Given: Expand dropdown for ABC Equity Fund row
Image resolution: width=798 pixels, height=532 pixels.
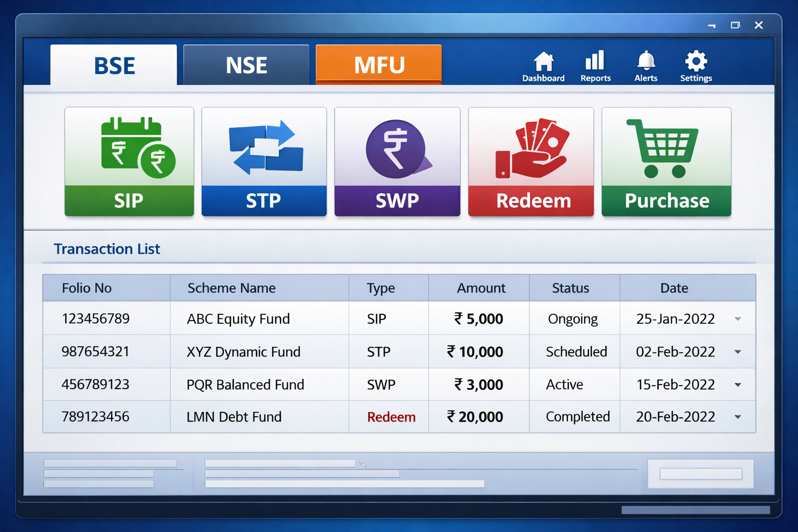Looking at the screenshot, I should click(x=738, y=319).
